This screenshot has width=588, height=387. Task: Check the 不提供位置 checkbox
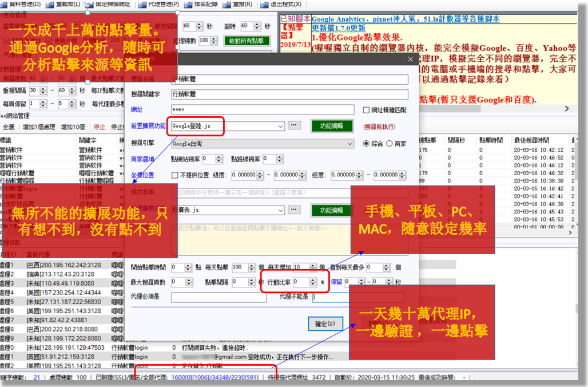click(176, 175)
